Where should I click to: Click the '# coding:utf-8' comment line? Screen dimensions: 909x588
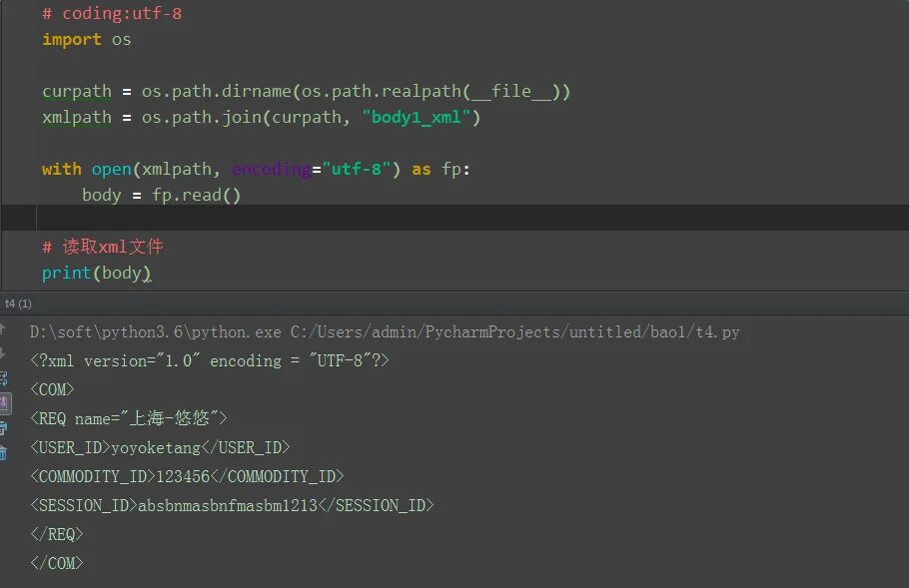coord(112,13)
